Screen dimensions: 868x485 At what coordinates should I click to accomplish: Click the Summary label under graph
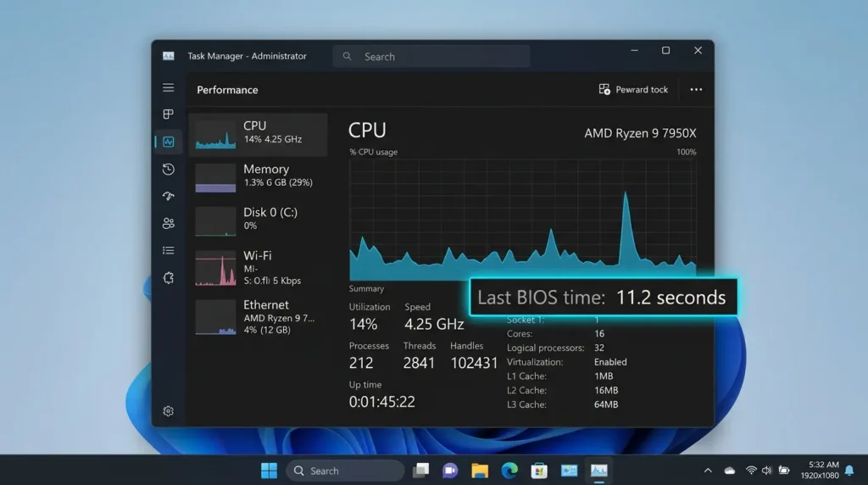pos(366,288)
